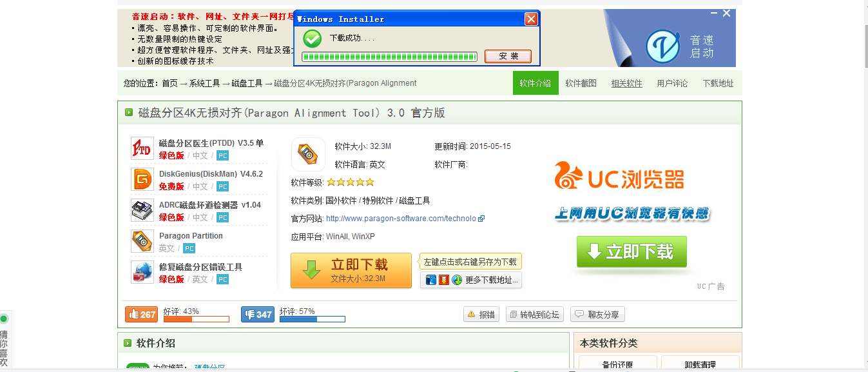Click 免费版 label under DiskGenius
Image resolution: width=868 pixels, height=372 pixels.
click(171, 186)
